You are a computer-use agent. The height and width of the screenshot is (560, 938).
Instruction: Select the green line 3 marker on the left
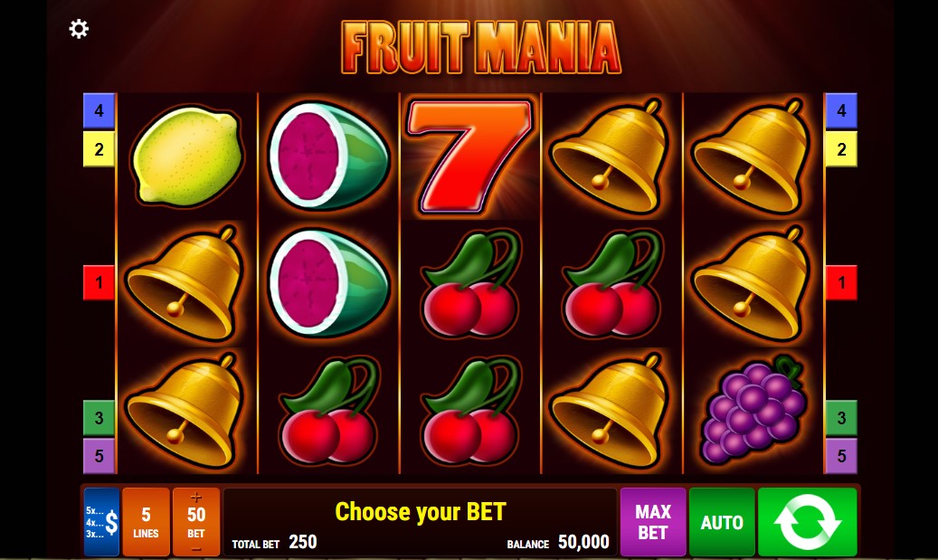pyautogui.click(x=99, y=418)
